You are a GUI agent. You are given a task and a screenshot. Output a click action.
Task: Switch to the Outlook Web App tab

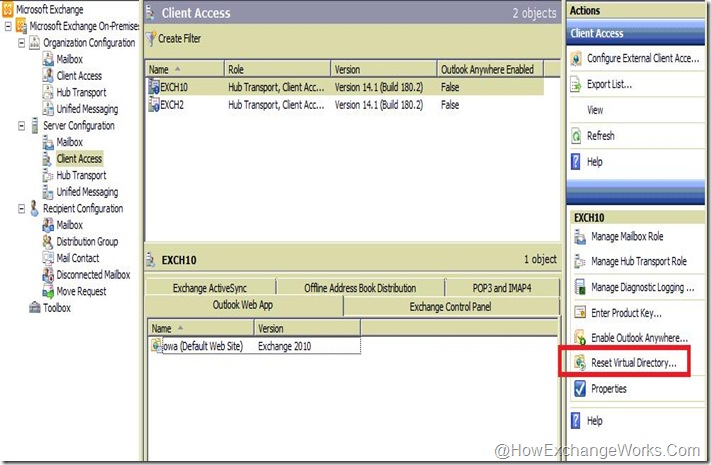(x=243, y=305)
